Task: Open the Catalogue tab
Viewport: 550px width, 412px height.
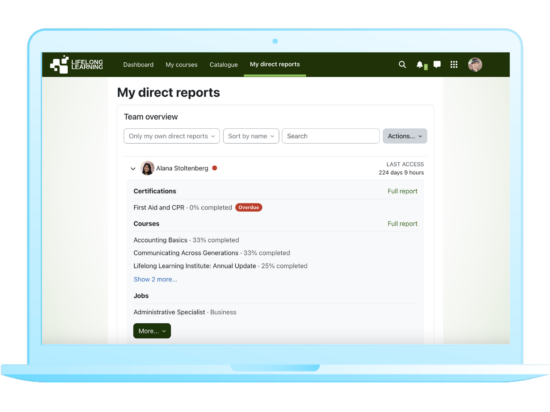Action: [223, 65]
